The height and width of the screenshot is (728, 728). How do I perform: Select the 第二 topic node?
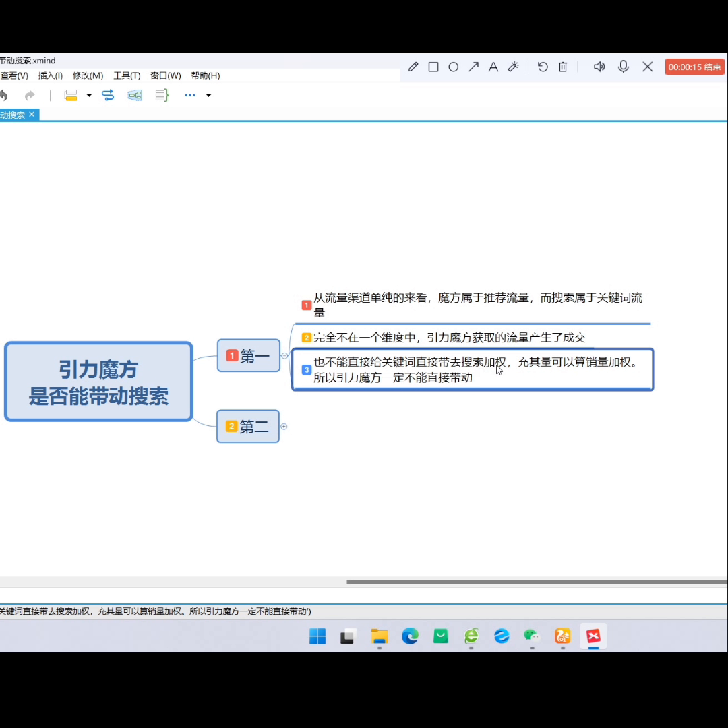(248, 426)
